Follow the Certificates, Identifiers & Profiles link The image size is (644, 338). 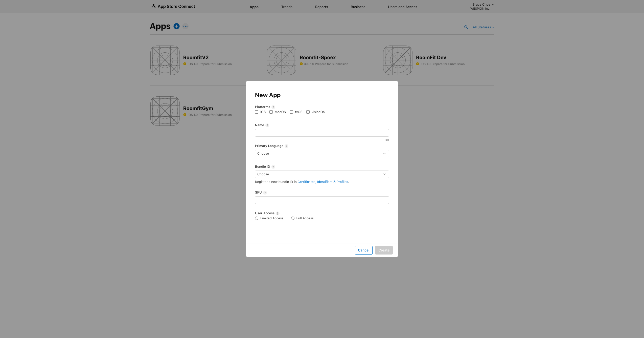tap(323, 182)
